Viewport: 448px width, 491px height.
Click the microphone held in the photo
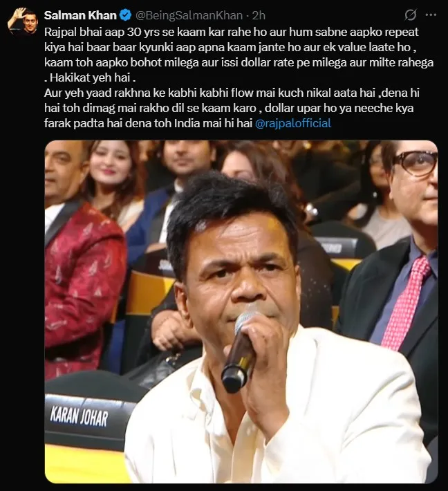point(241,348)
